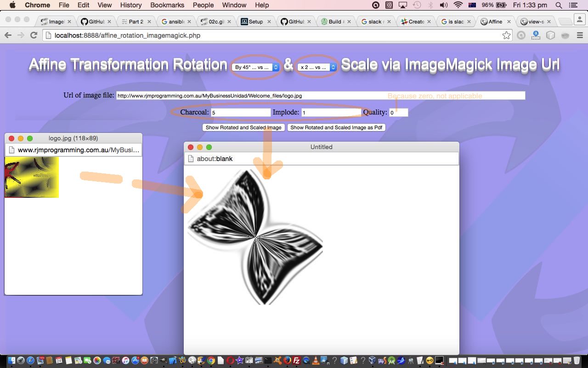Open the File menu

coord(64,5)
